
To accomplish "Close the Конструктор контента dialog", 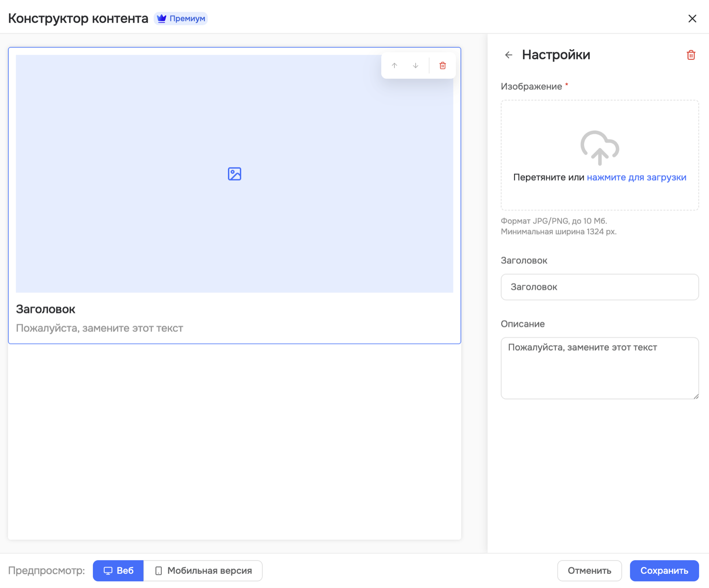I will pyautogui.click(x=692, y=19).
